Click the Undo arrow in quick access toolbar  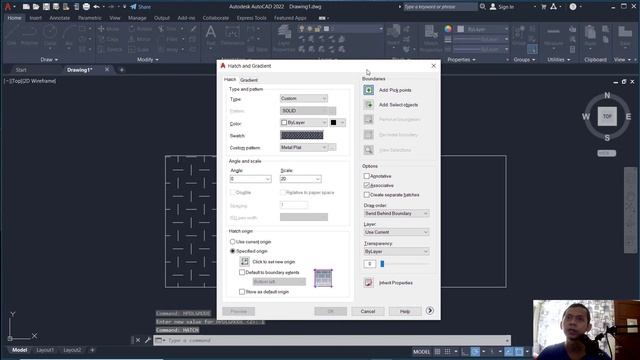tap(96, 7)
